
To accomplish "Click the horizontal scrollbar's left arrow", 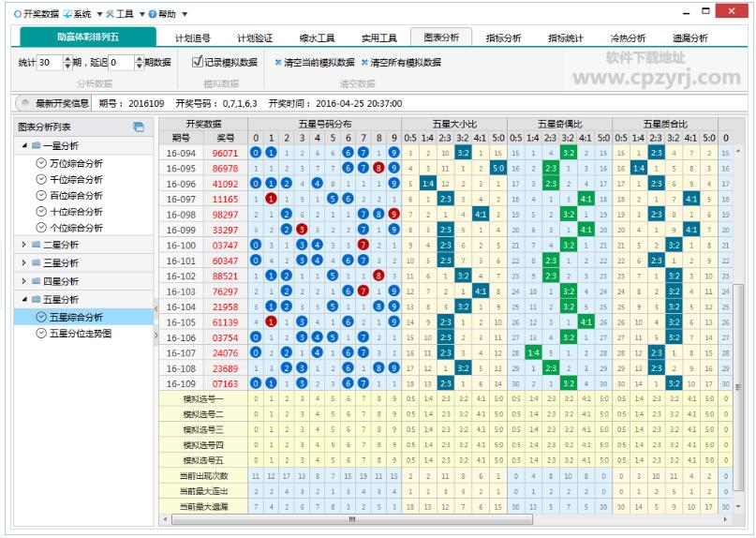I will click(166, 519).
